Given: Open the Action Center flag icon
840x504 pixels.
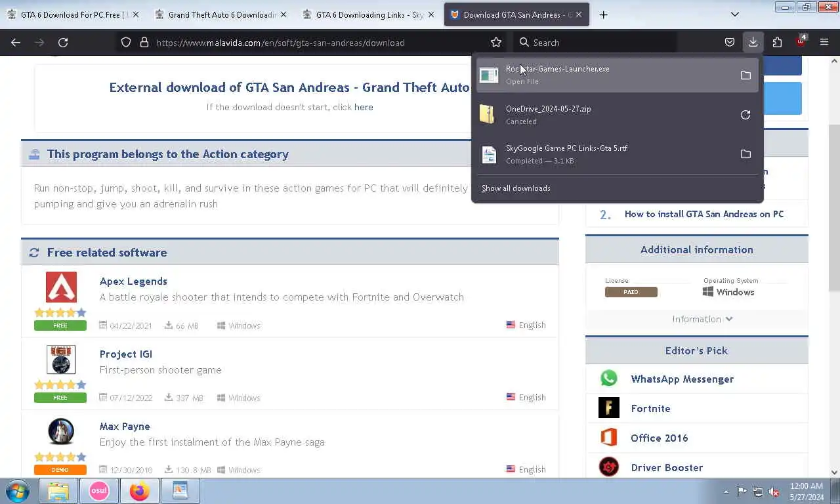Looking at the screenshot, I should (742, 492).
